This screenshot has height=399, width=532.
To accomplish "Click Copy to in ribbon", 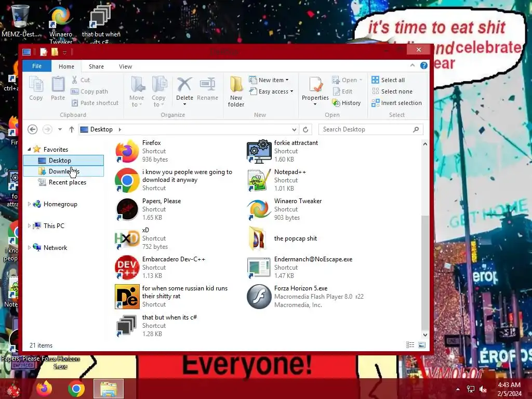I will pos(158,91).
